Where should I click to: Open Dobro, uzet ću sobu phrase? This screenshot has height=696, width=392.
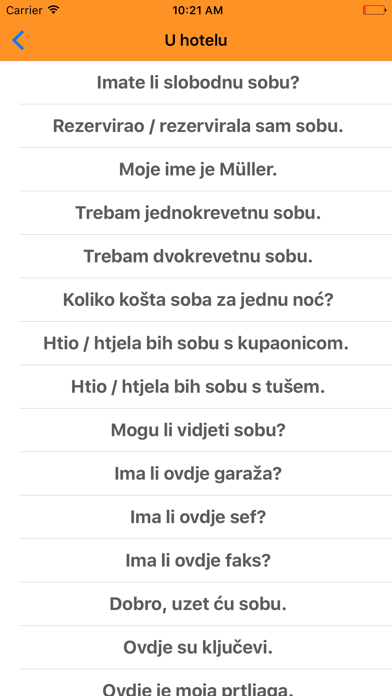(196, 605)
